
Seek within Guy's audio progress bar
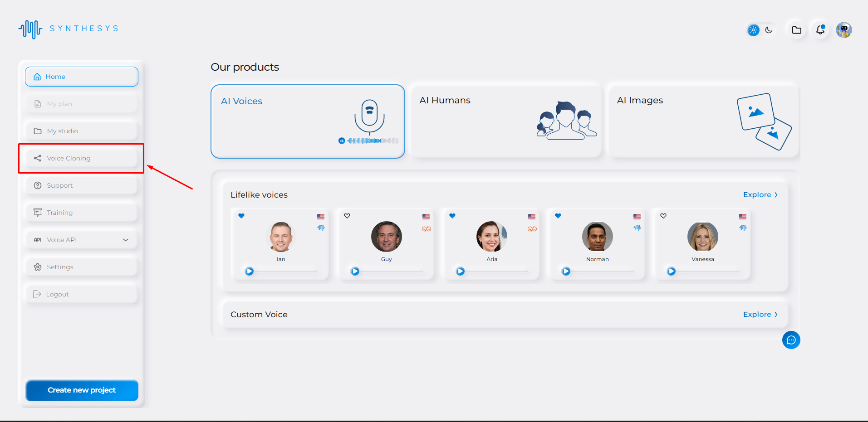tap(392, 271)
